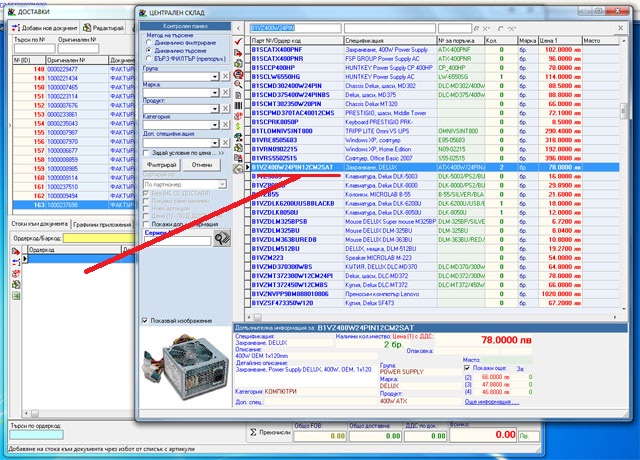Viewport: 640px width, 460px height.
Task: Click the Ордеркод/Баркод yellow input field
Action: (x=98, y=238)
